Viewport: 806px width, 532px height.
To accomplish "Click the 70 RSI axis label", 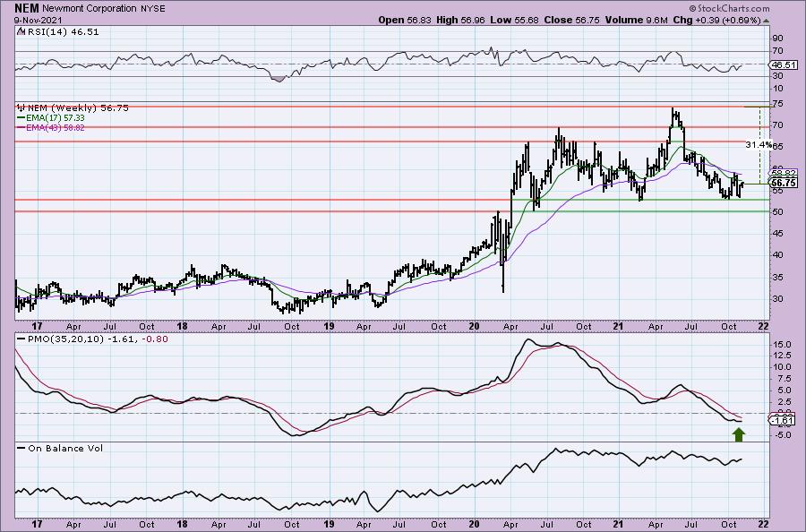I will (777, 51).
